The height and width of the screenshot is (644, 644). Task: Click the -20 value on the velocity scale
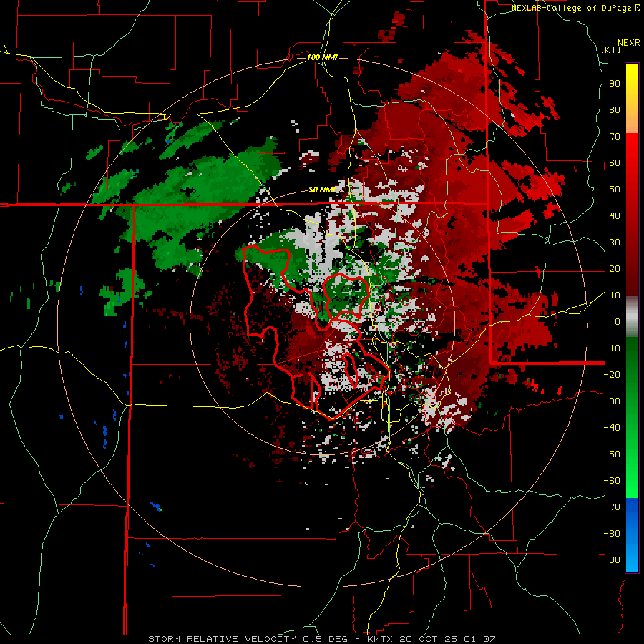(x=612, y=374)
